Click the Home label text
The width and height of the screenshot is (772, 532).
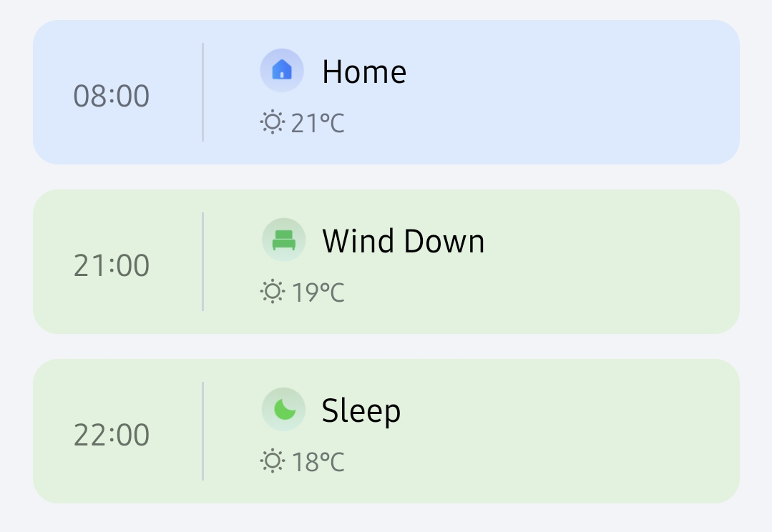pyautogui.click(x=364, y=72)
